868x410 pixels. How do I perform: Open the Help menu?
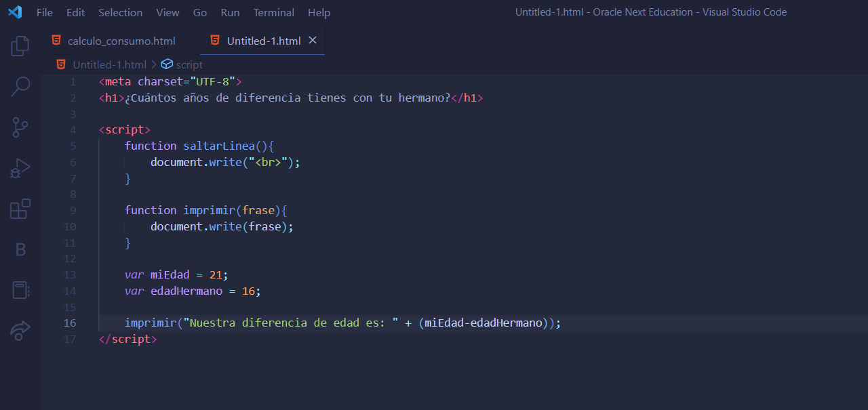[319, 12]
